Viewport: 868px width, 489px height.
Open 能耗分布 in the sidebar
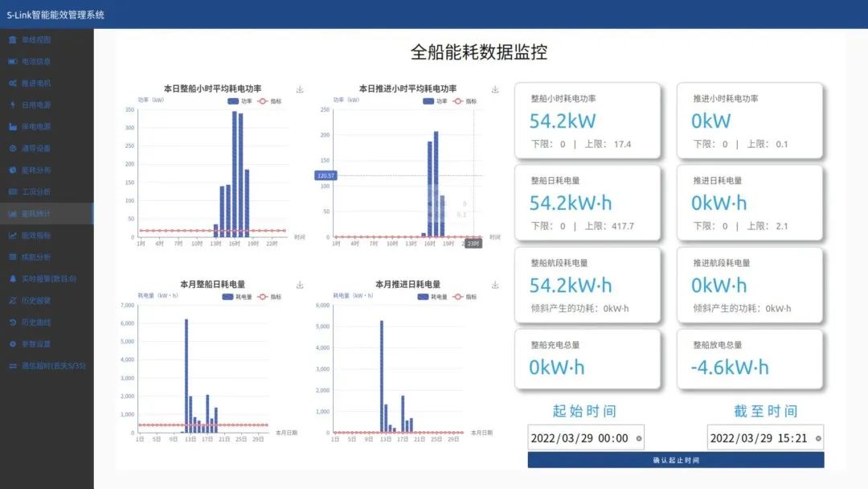point(36,171)
